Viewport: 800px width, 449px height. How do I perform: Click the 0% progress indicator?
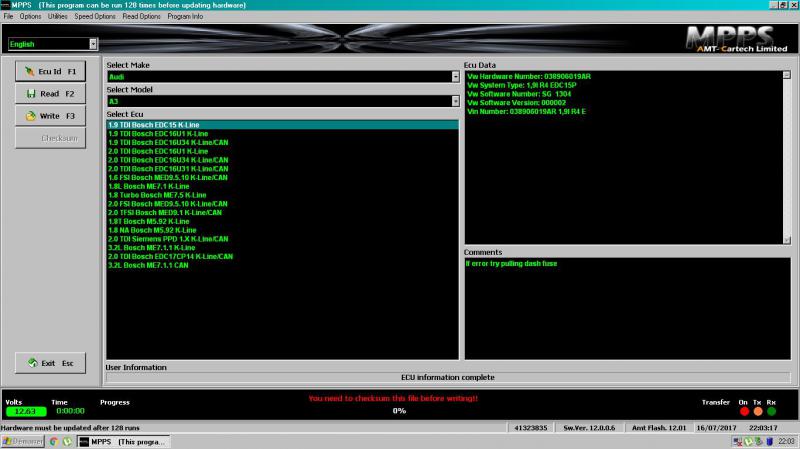[399, 411]
